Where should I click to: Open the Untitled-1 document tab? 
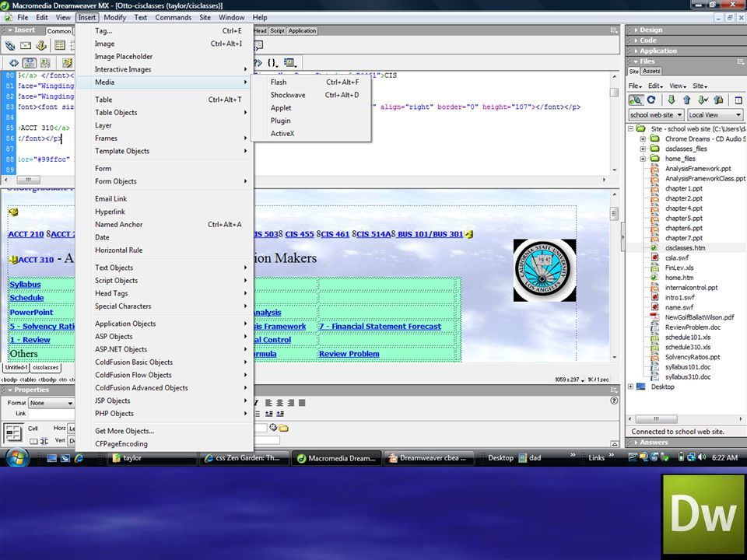[16, 367]
